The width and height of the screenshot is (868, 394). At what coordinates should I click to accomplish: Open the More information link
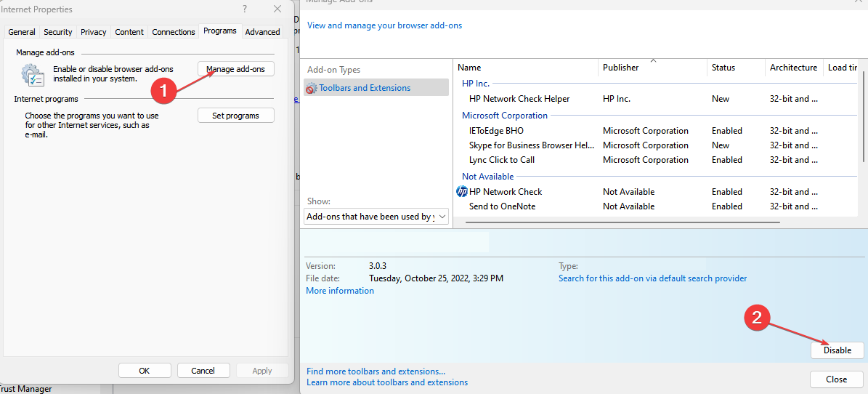pyautogui.click(x=340, y=291)
